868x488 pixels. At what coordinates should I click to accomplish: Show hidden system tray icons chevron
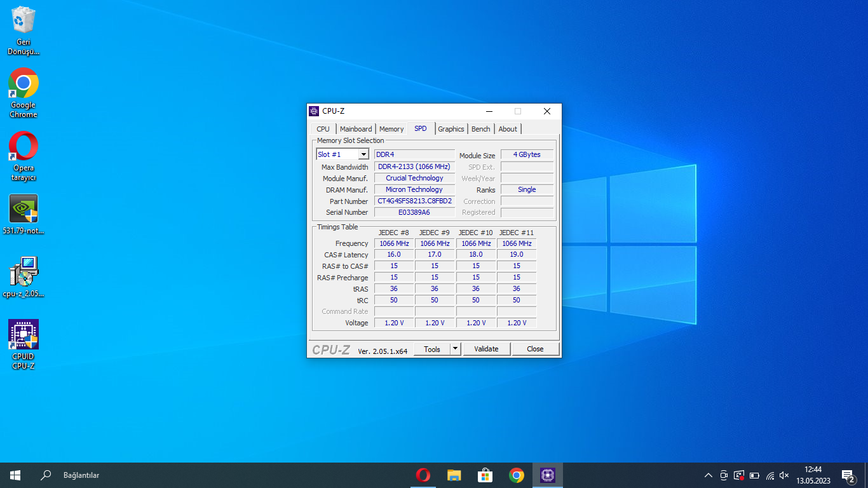[x=708, y=475]
